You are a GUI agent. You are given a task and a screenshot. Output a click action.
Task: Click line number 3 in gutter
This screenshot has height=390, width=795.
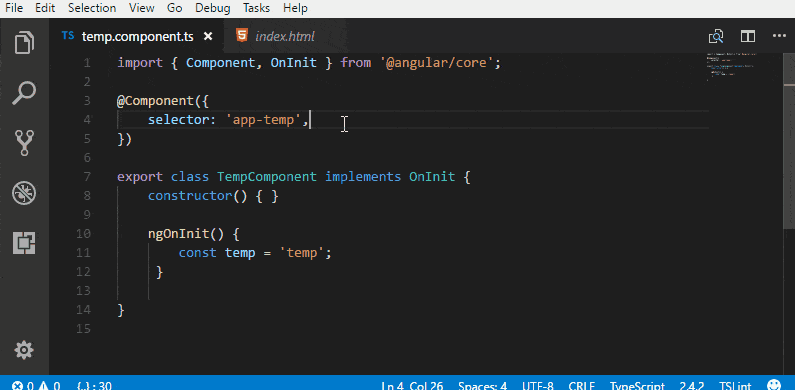[x=86, y=100]
